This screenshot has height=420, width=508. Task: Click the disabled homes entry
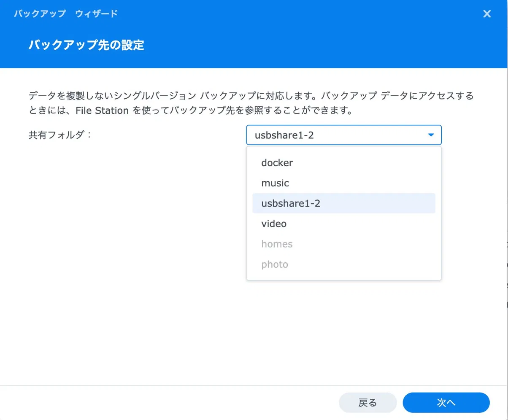[x=344, y=244]
